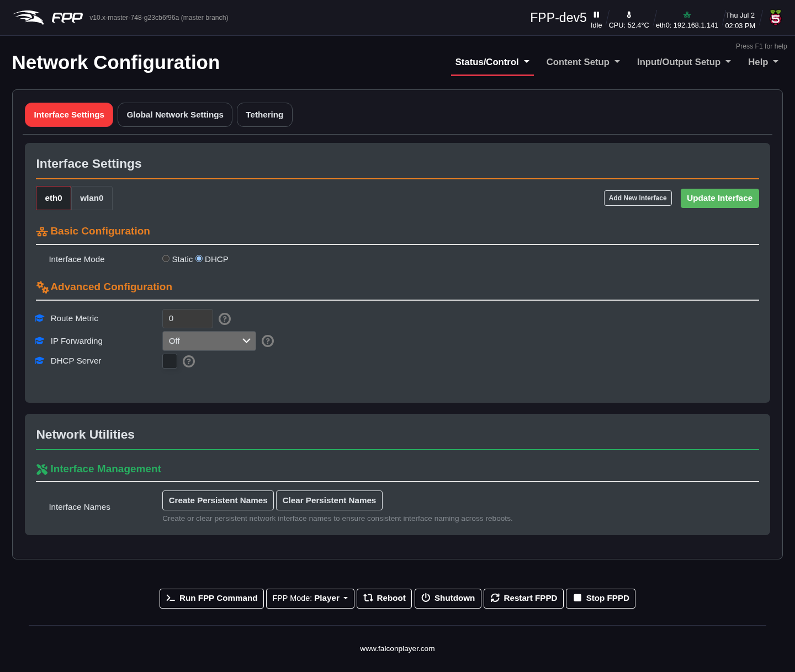Click the FPP-dev5 hostname text
The width and height of the screenshot is (795, 672).
pyautogui.click(x=558, y=18)
